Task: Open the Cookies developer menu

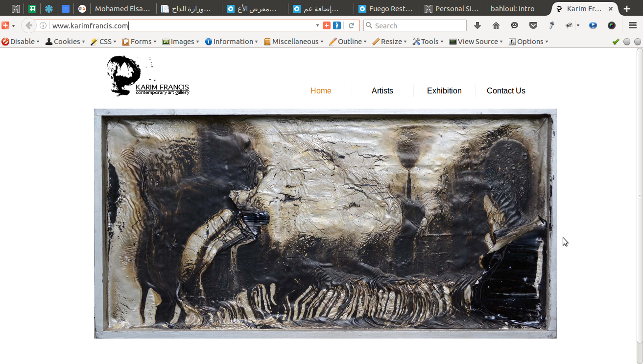Action: point(65,42)
